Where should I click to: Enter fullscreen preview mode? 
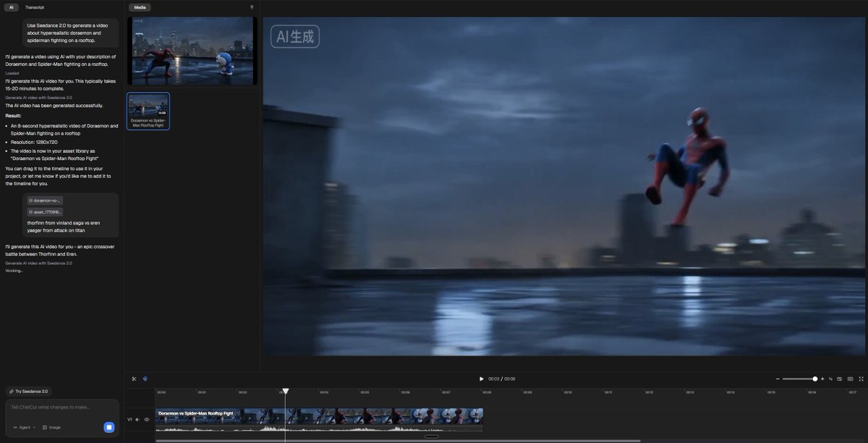click(x=861, y=379)
